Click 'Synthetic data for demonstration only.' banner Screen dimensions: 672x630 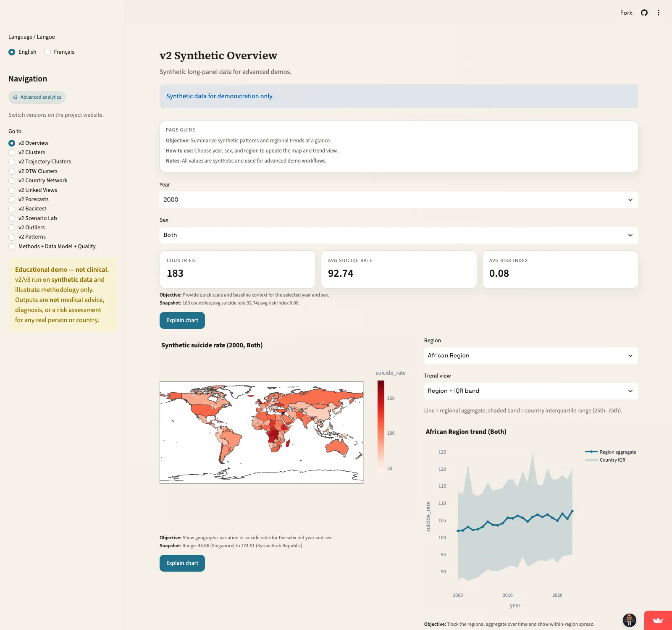coord(399,96)
